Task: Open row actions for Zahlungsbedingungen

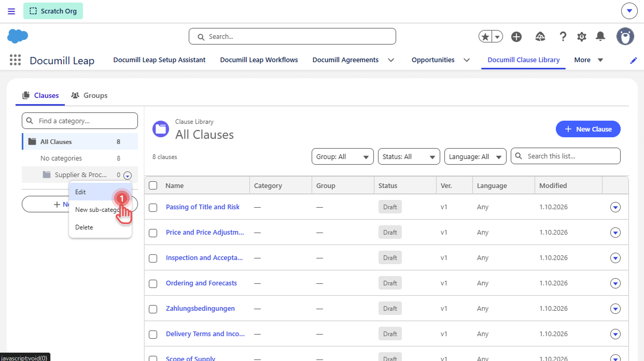Action: (x=615, y=309)
